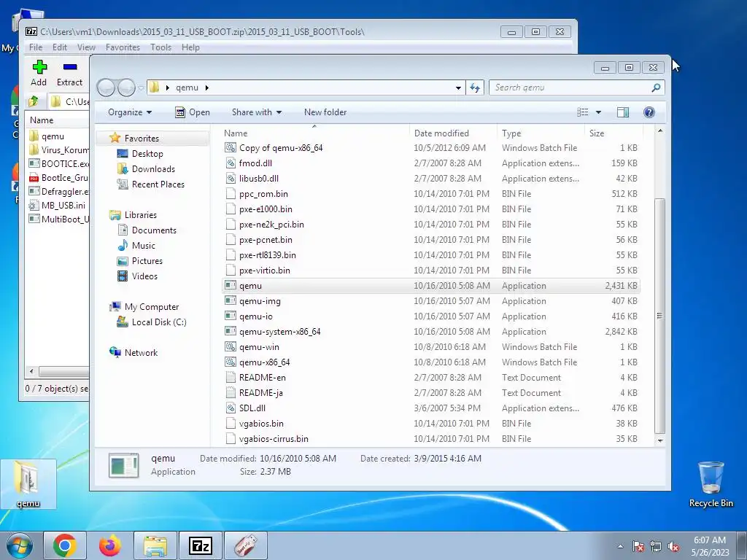Open Recent Places in navigation pane
Screen dimensions: 747x560
click(x=158, y=184)
